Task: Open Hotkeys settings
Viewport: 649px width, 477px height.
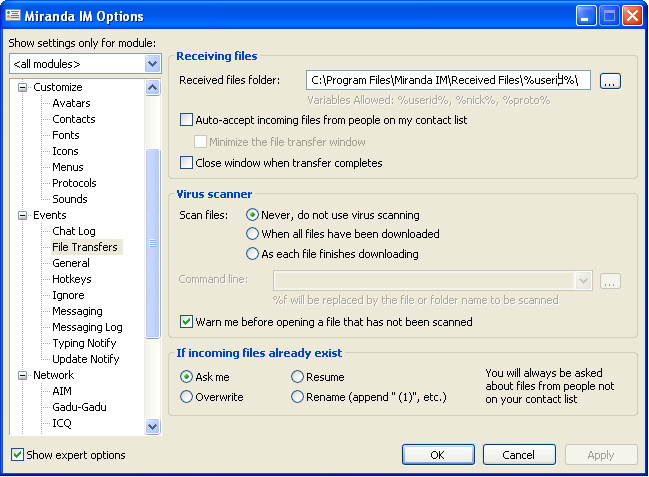Action: [x=72, y=279]
